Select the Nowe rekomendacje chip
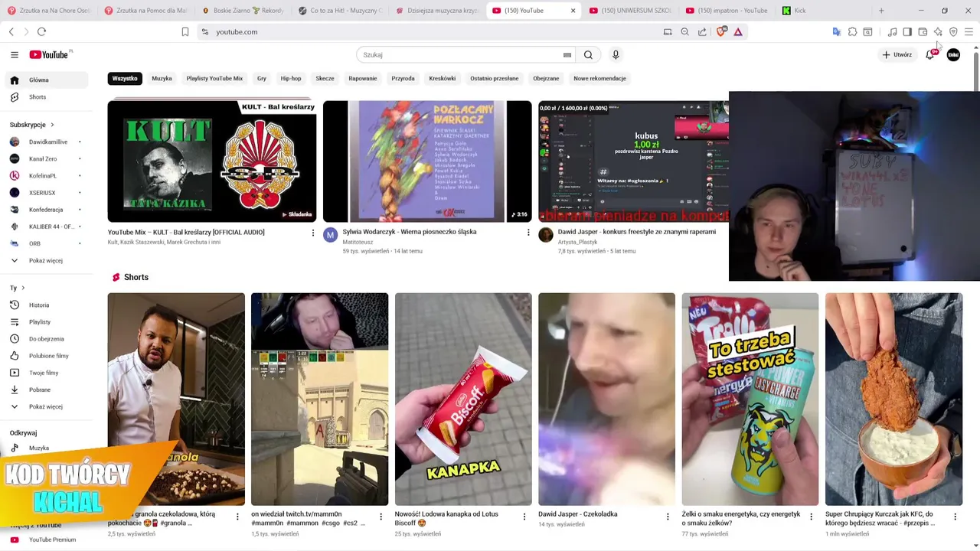Viewport: 980px width, 551px height. pyautogui.click(x=599, y=78)
